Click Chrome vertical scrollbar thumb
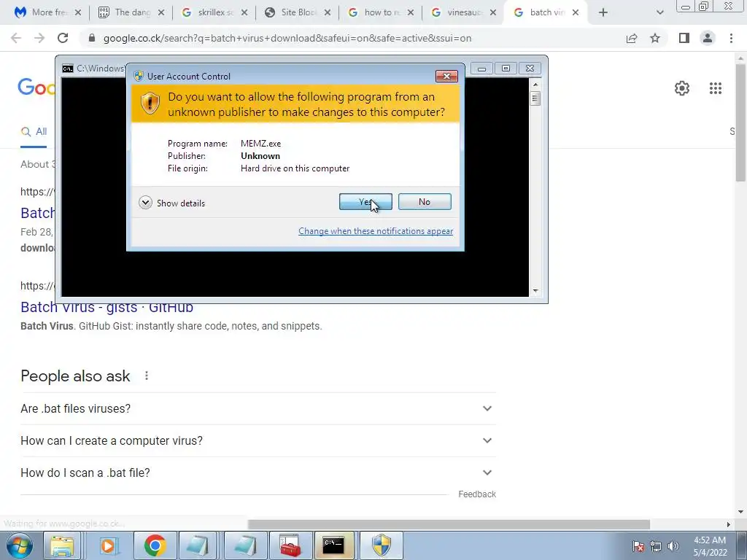747x560 pixels. (x=740, y=122)
